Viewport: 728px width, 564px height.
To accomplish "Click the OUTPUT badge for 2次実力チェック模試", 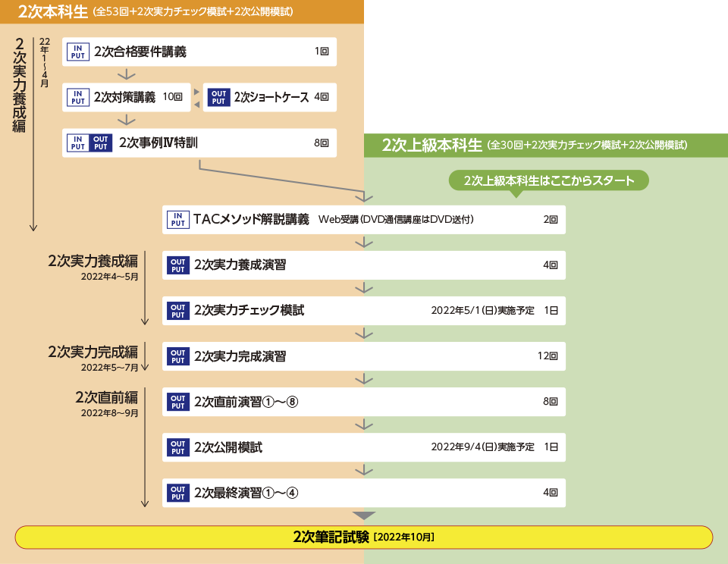I will pos(177,311).
